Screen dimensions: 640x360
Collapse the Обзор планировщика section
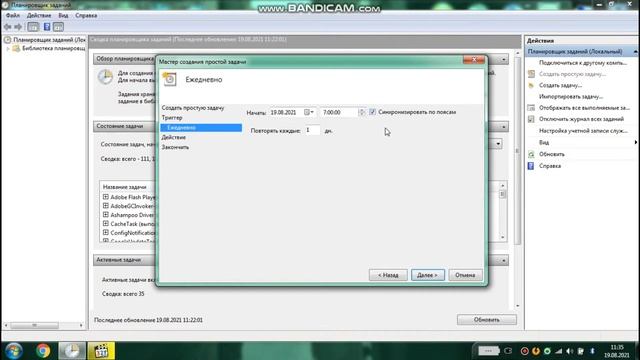tap(504, 59)
